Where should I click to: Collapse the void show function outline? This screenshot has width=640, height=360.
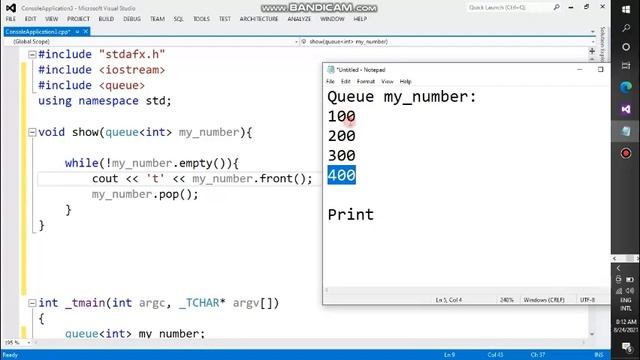[32, 132]
